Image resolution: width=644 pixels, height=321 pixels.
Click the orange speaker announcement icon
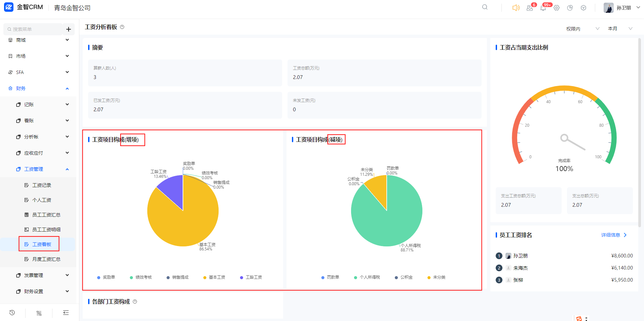(x=516, y=8)
